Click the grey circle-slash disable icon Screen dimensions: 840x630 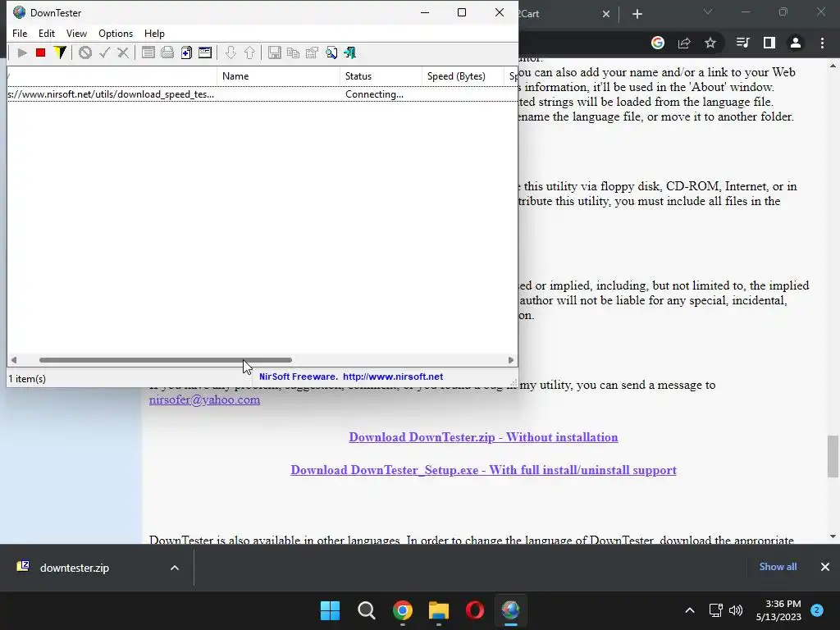(x=85, y=52)
